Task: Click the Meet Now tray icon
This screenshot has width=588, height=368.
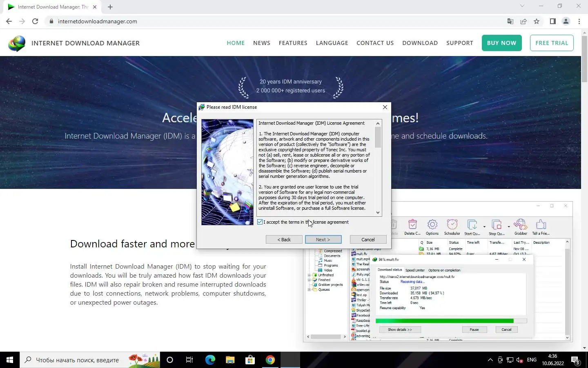Action: tap(500, 360)
